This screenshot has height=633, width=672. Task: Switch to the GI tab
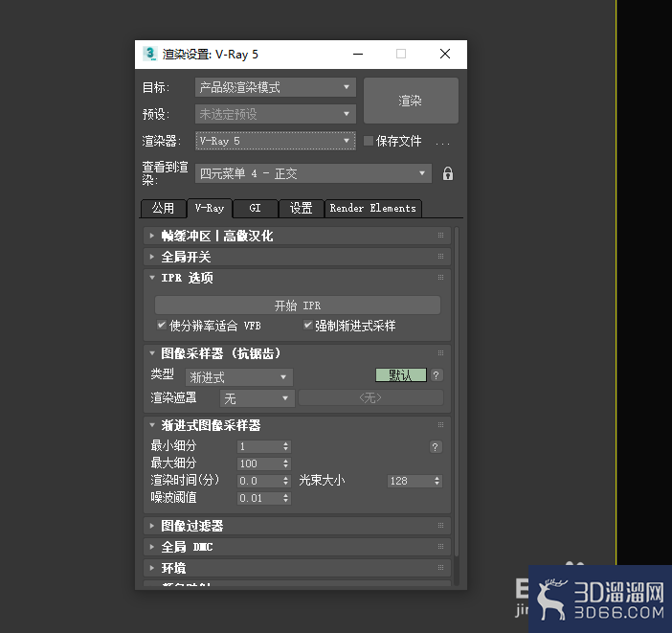coord(255,209)
